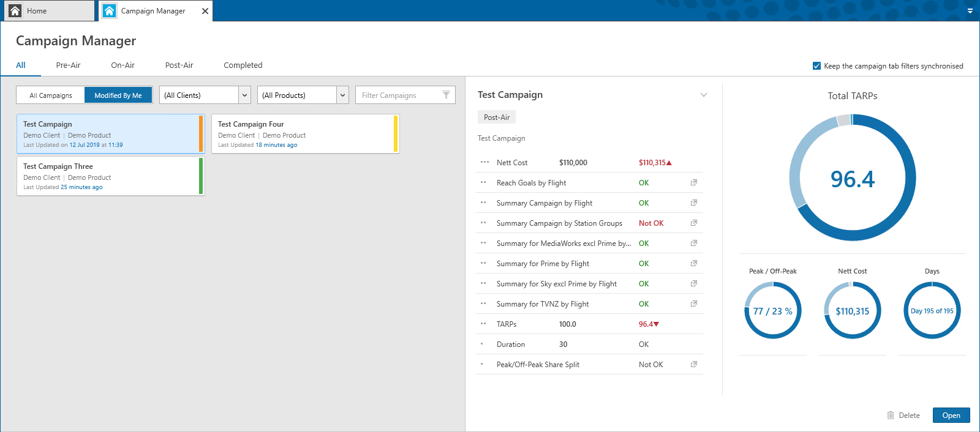Switch to the Pre-Air tab

coord(68,65)
